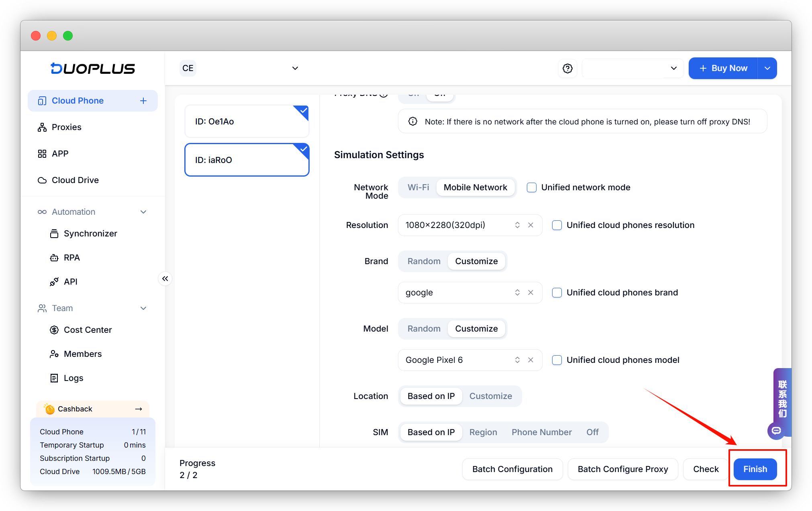The image size is (812, 511).
Task: Open Proxies in the sidebar
Action: pyautogui.click(x=93, y=127)
